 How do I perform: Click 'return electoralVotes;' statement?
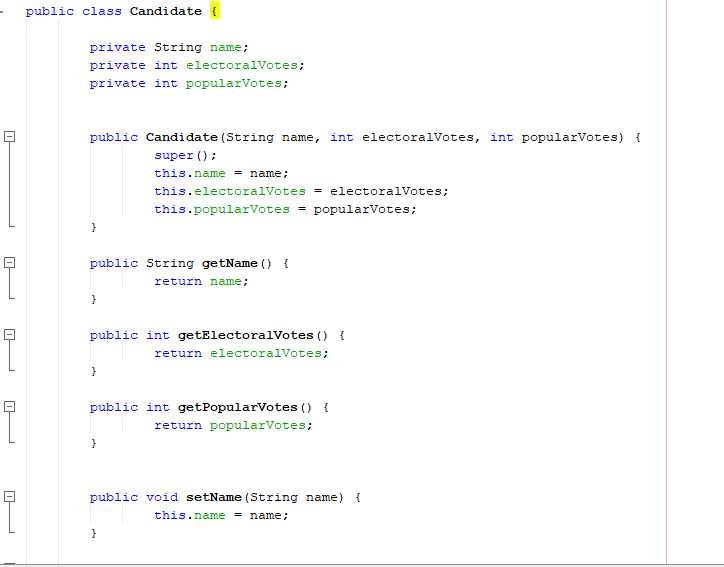pyautogui.click(x=241, y=354)
